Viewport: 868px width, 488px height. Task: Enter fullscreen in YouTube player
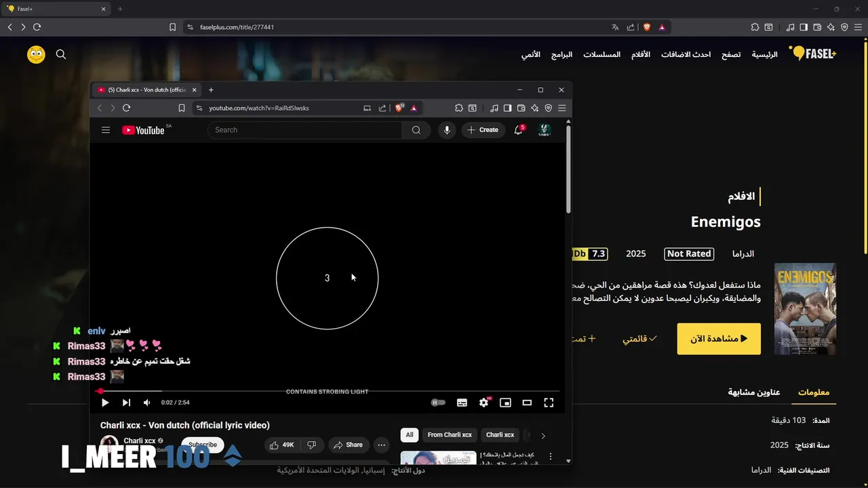549,403
